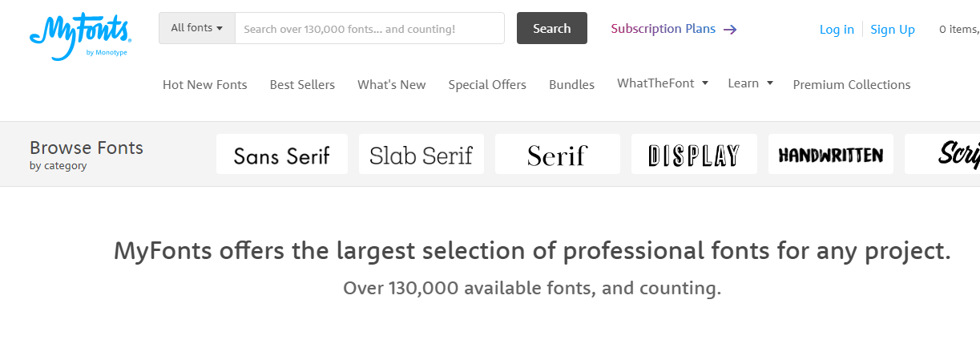Expand the WhatTheFont menu arrow
This screenshot has height=340, width=980.
point(705,83)
